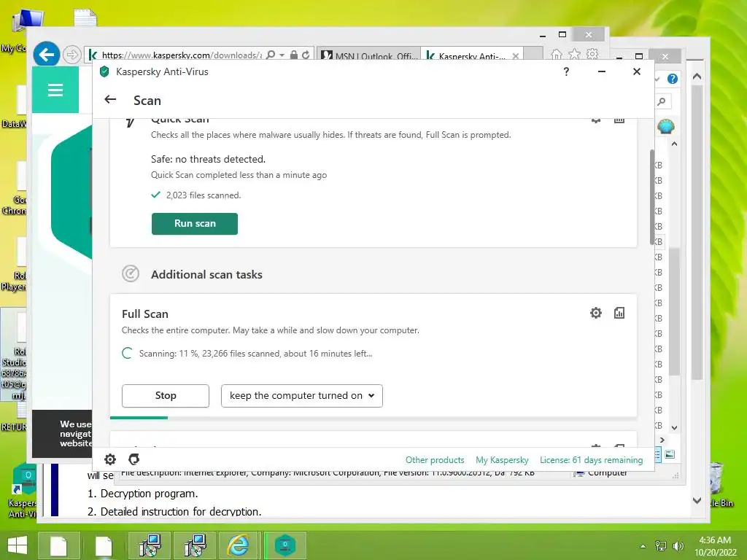Open address bar autocomplete dropdown arrow
747x560 pixels.
(x=282, y=55)
